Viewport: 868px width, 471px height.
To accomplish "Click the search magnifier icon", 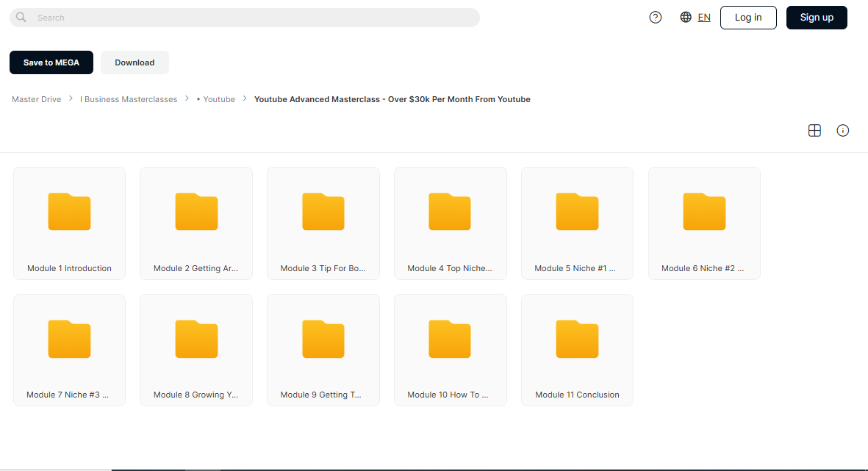I will point(21,18).
